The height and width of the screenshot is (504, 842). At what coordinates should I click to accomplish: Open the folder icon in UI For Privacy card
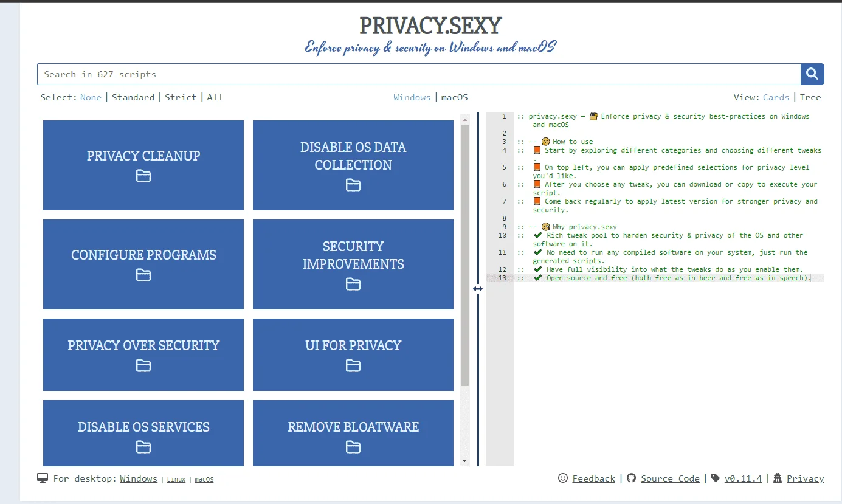[x=353, y=365]
